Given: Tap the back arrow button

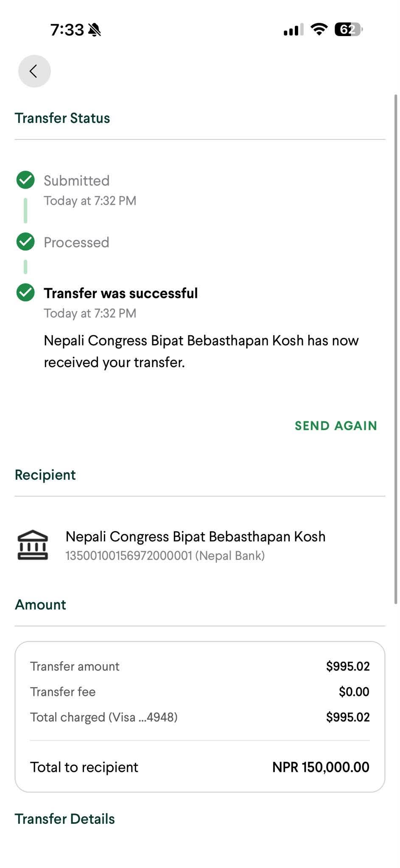Looking at the screenshot, I should coord(34,71).
